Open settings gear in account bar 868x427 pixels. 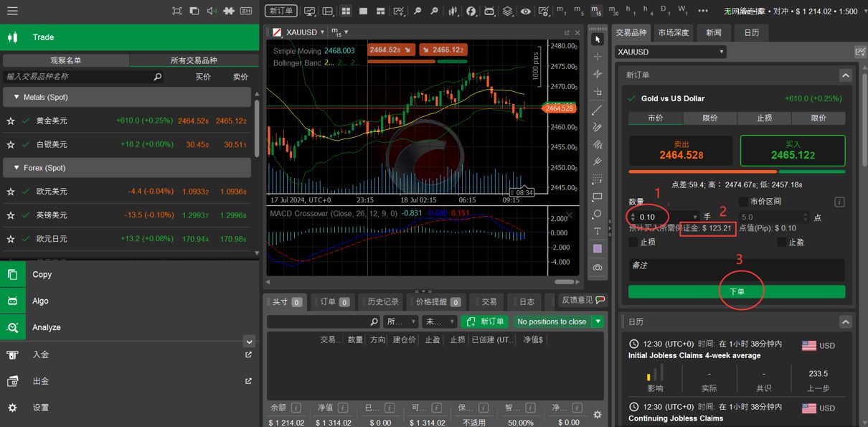598,415
